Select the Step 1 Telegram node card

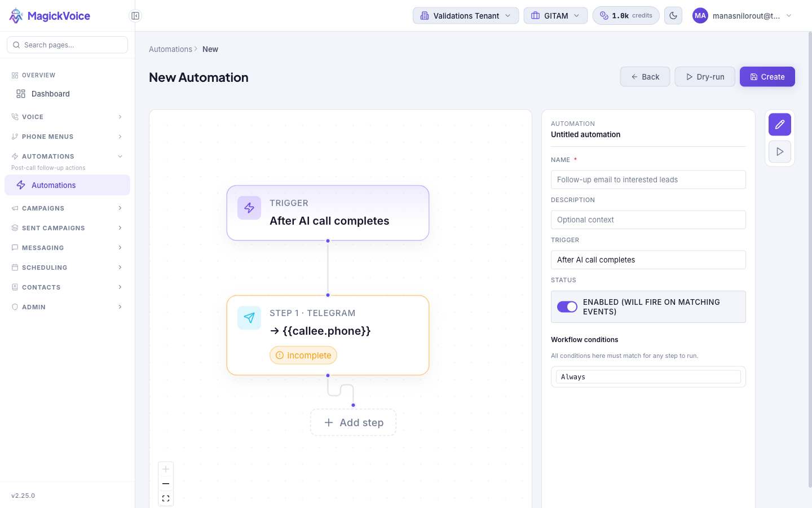328,335
